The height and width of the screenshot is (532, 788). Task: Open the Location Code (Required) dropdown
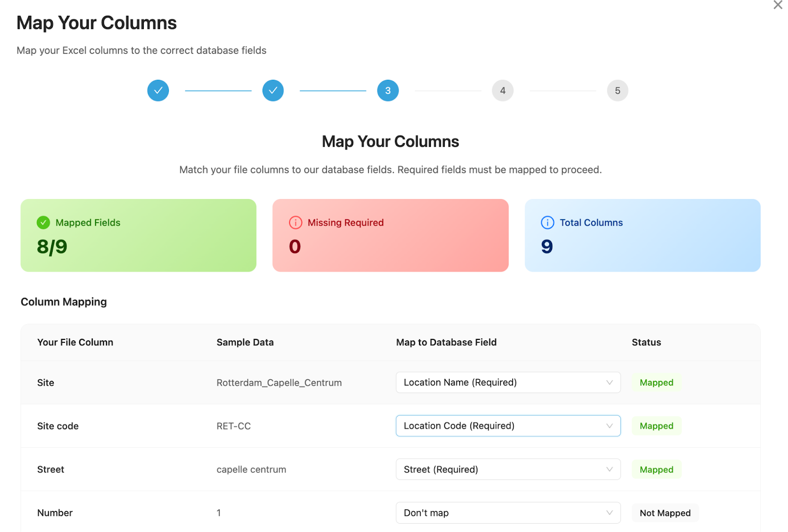coord(508,426)
